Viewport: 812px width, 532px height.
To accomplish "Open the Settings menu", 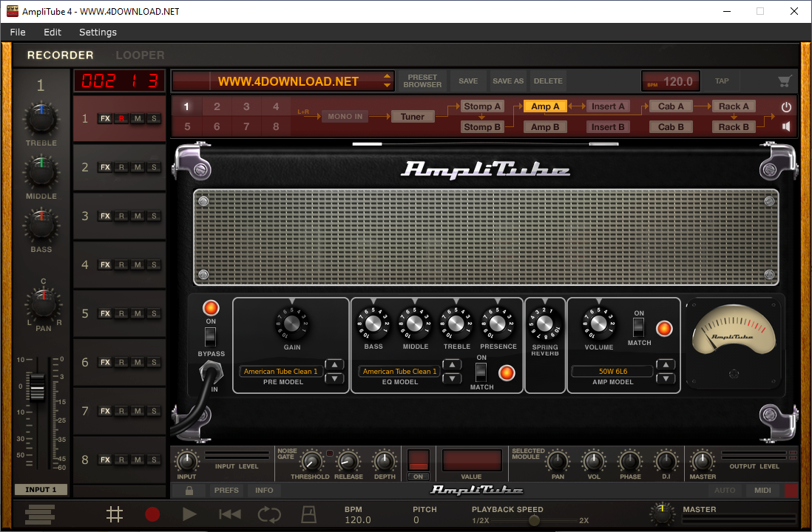I will [x=98, y=32].
